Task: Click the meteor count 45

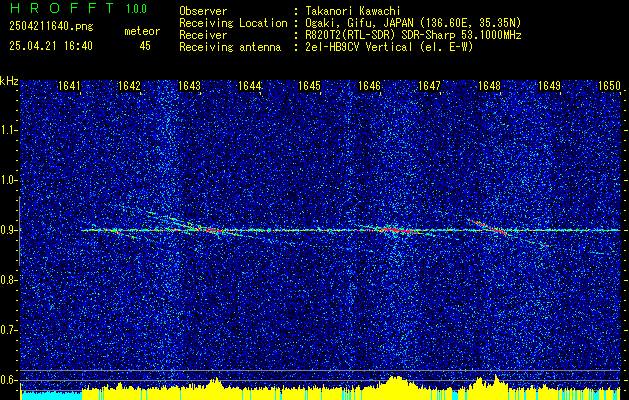Action: click(x=145, y=46)
